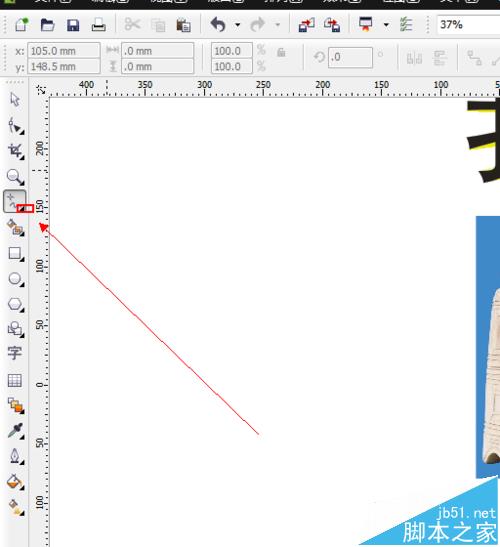Expand the Undo history dropdown arrow
The image size is (500, 547).
pos(238,25)
